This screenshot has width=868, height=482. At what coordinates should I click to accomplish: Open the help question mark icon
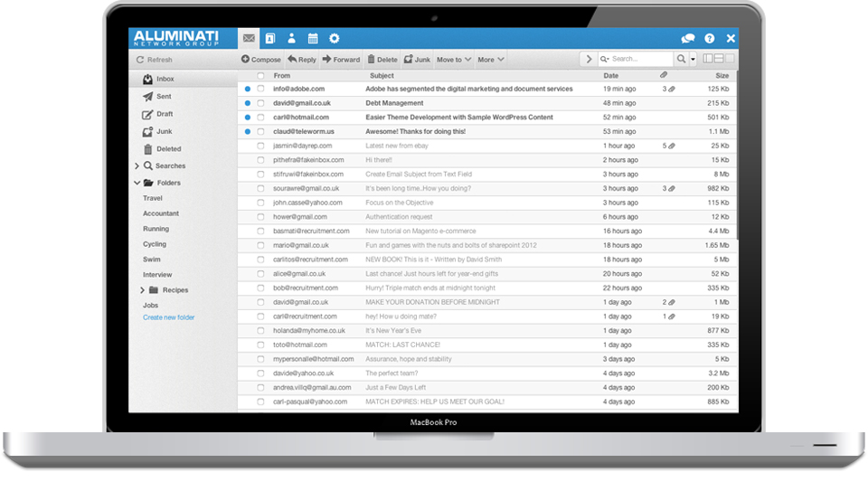tap(710, 39)
